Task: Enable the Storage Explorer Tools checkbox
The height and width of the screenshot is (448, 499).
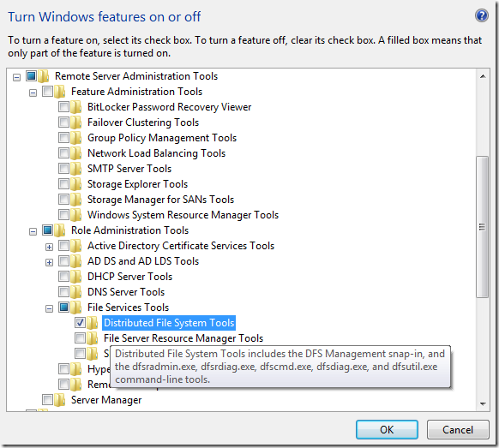Action: [63, 184]
